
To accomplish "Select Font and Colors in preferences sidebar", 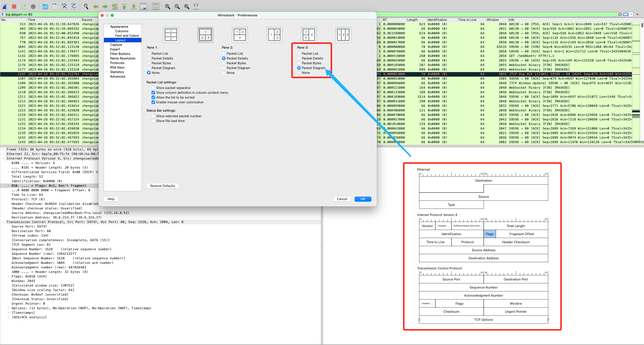I will 127,36.
